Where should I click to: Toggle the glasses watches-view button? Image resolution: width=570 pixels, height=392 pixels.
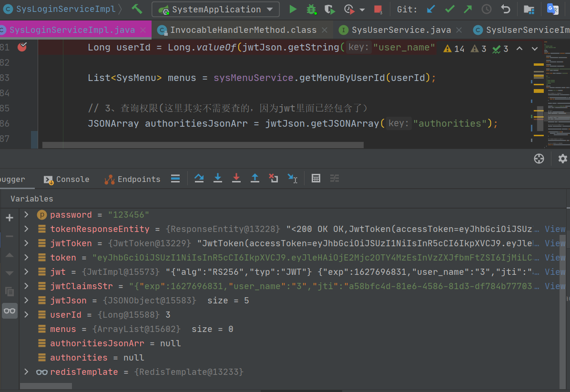[x=10, y=311]
